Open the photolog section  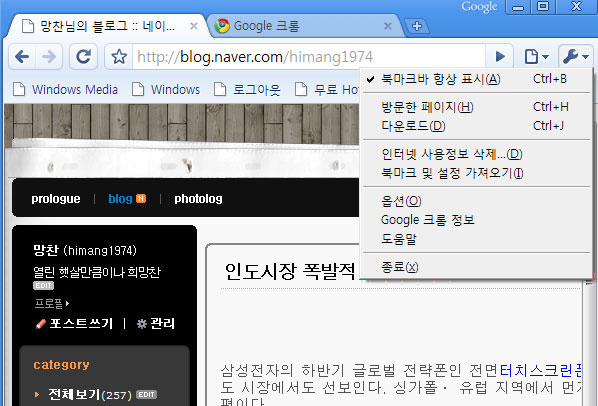[x=198, y=199]
